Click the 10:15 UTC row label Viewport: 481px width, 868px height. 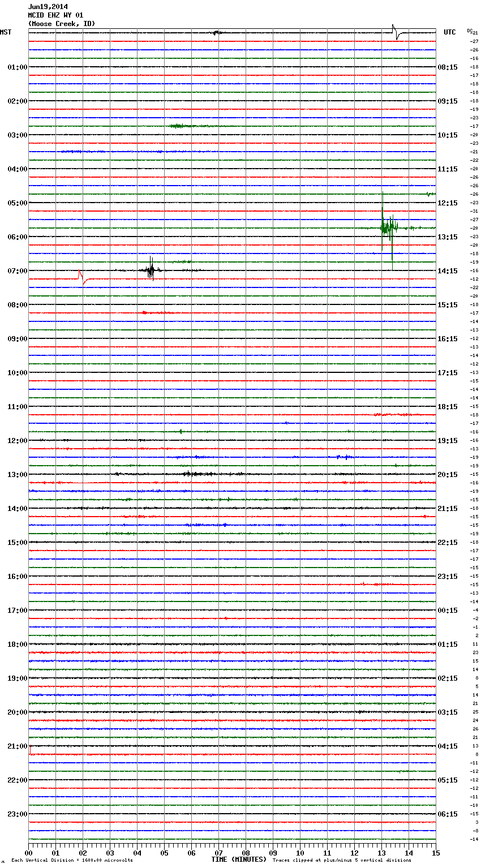(448, 135)
